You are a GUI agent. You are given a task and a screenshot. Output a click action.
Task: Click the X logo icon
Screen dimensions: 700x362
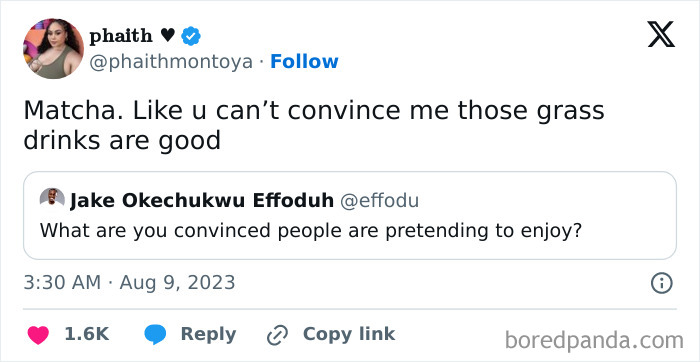click(x=661, y=34)
